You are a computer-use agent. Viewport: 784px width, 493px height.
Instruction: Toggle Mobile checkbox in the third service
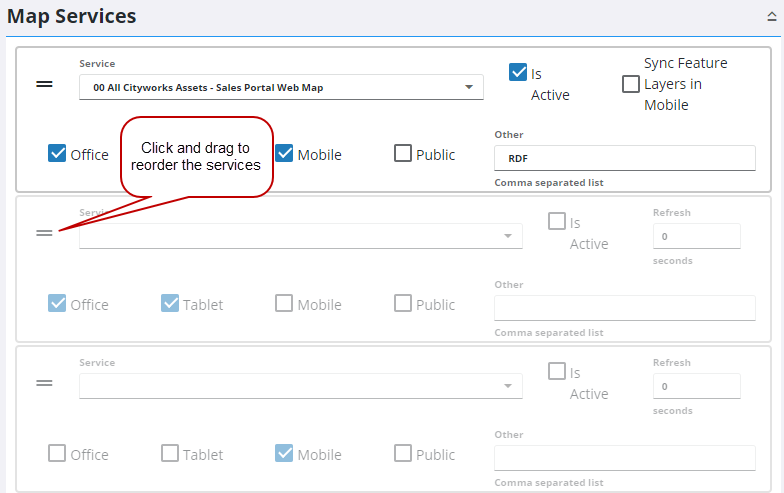[284, 454]
